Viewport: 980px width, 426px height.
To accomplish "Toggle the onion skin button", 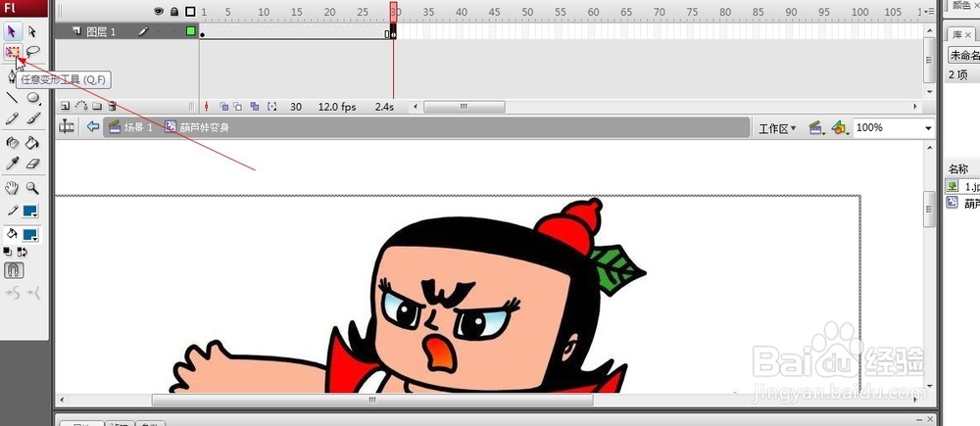I will 223,107.
